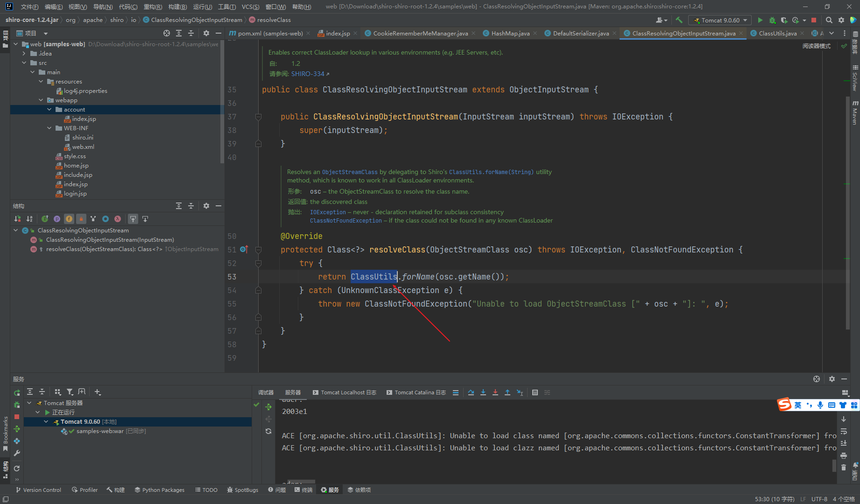Open the Tomcat 9.0.60 run configuration dropdown
The width and height of the screenshot is (860, 504).
[720, 20]
